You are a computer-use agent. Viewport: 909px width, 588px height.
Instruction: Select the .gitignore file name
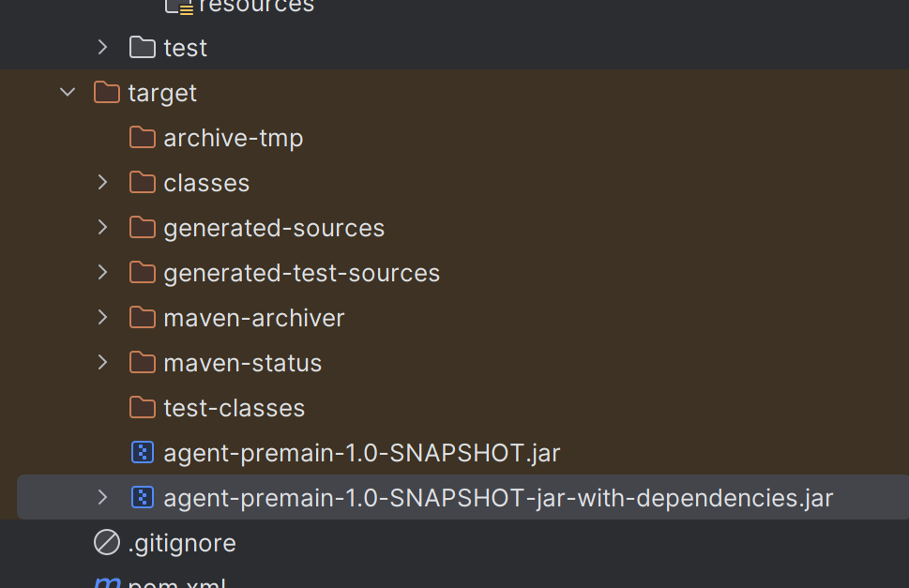tap(181, 543)
